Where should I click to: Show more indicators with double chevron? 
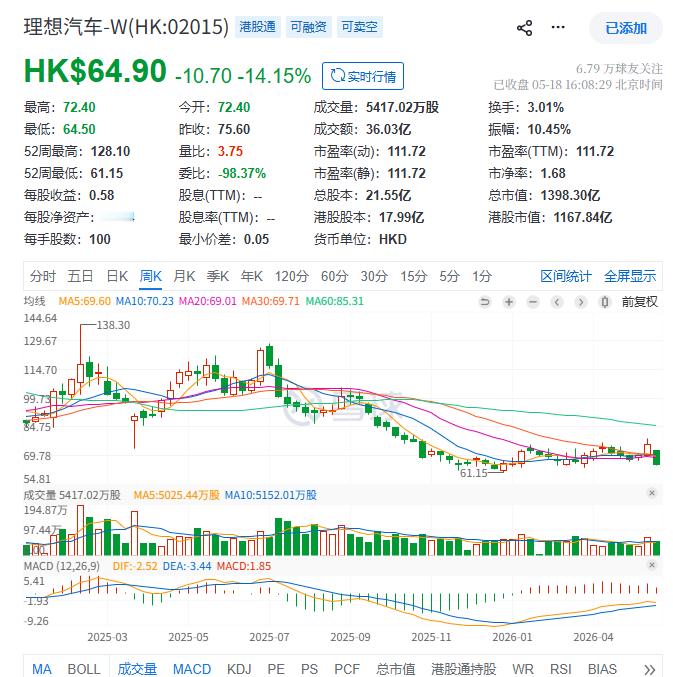click(x=650, y=669)
